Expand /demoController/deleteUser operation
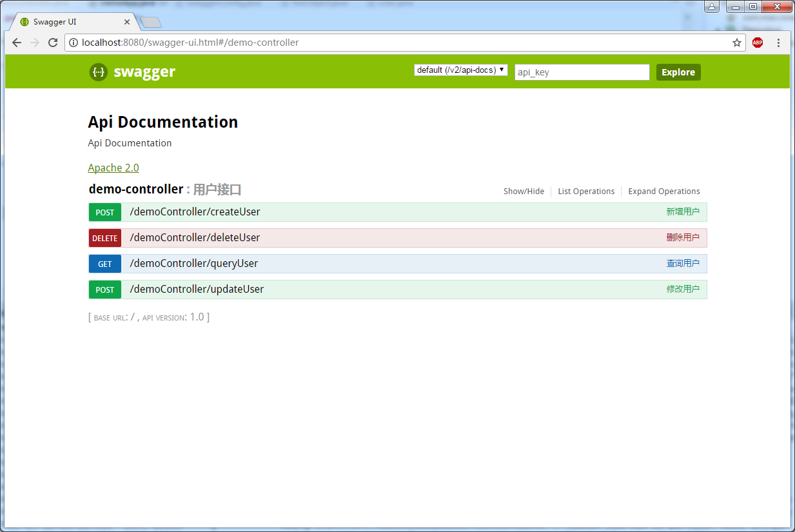The width and height of the screenshot is (795, 532). 195,238
